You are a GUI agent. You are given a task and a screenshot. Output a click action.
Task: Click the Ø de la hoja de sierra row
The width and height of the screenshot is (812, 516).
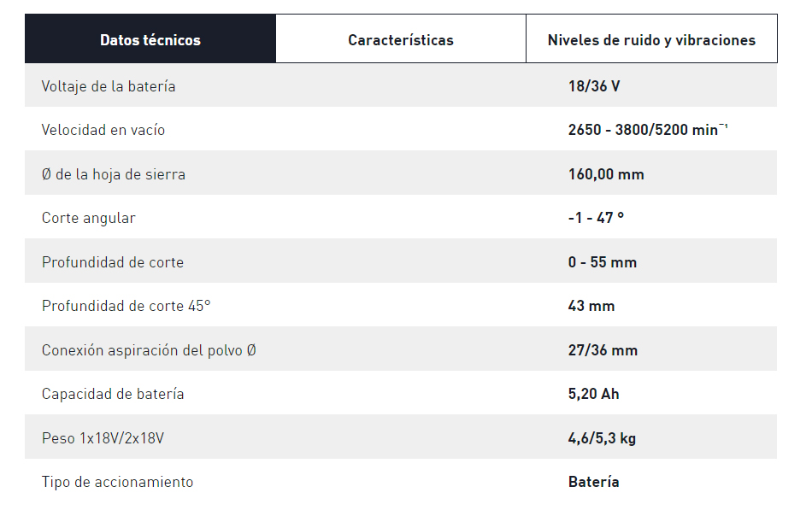(x=116, y=173)
